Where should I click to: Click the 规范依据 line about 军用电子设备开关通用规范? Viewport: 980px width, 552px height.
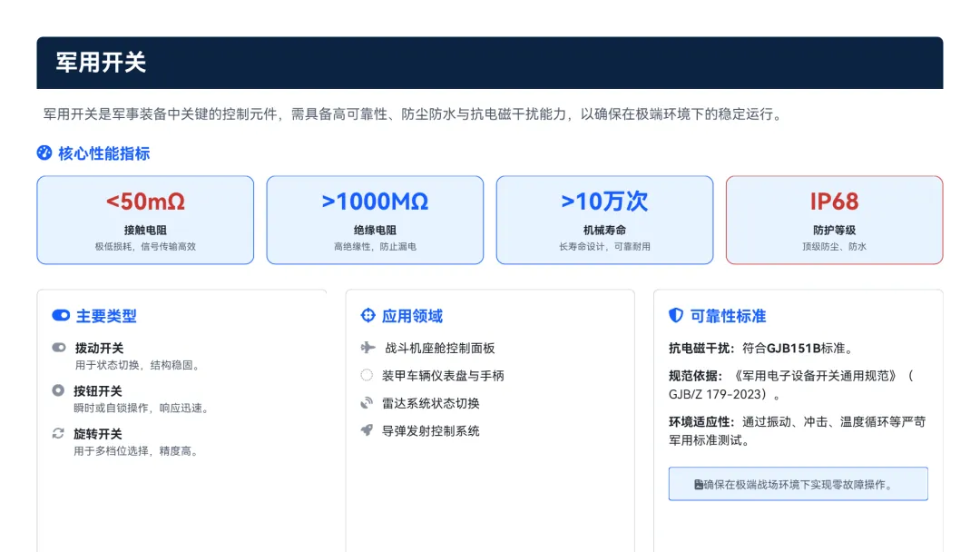click(791, 385)
